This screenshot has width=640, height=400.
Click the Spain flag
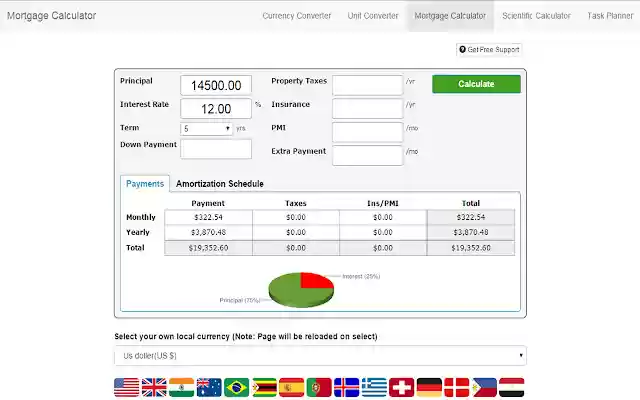pos(291,387)
